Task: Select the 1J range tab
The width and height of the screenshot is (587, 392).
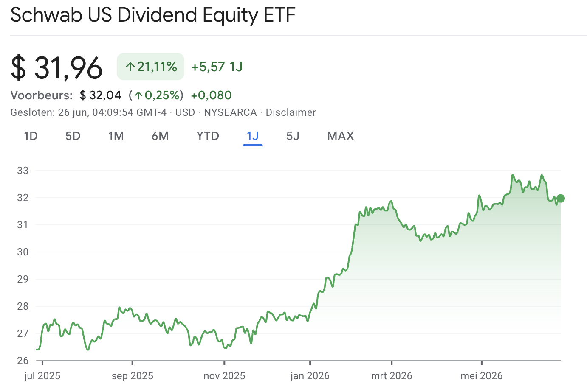Action: pyautogui.click(x=253, y=136)
